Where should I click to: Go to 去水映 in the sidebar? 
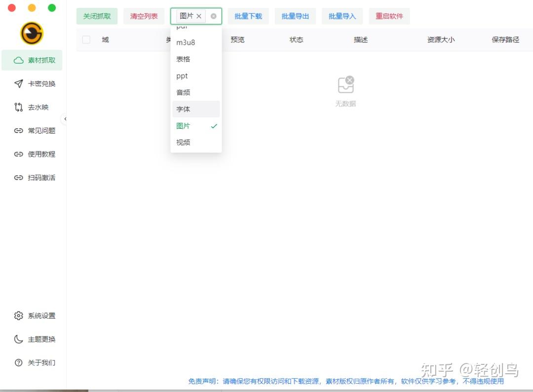[x=32, y=107]
